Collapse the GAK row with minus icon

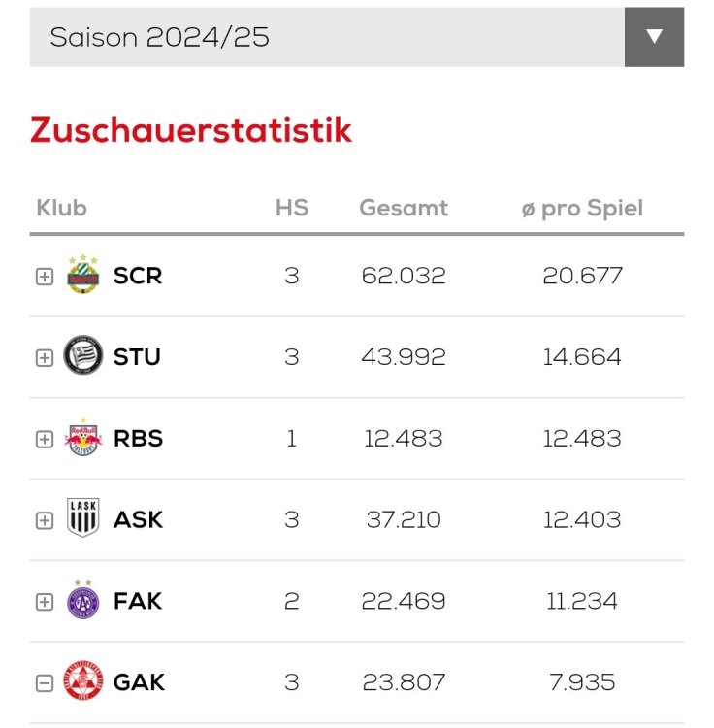[x=44, y=684]
